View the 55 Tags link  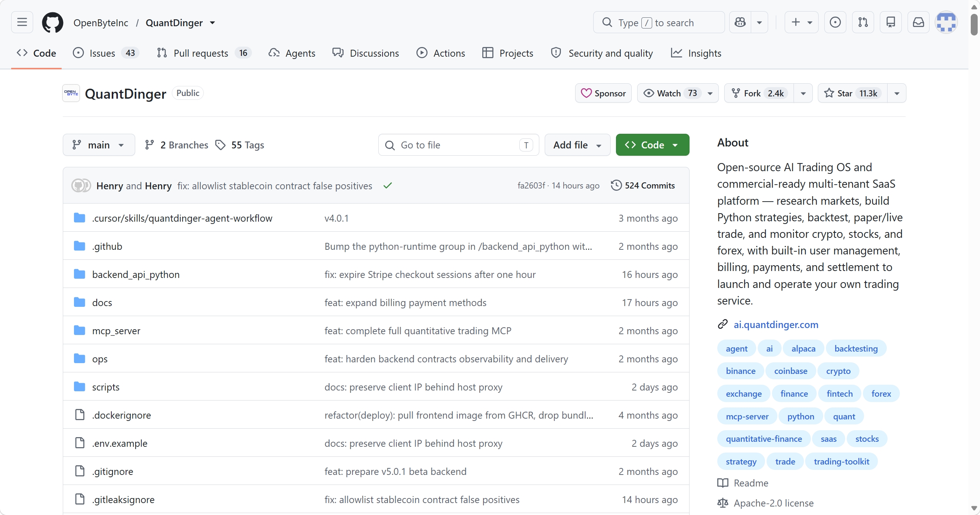tap(240, 145)
